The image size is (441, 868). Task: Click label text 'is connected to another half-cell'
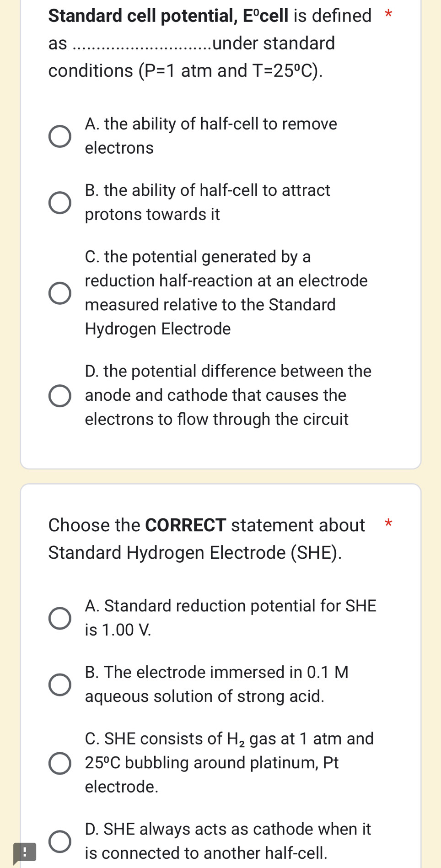206,853
